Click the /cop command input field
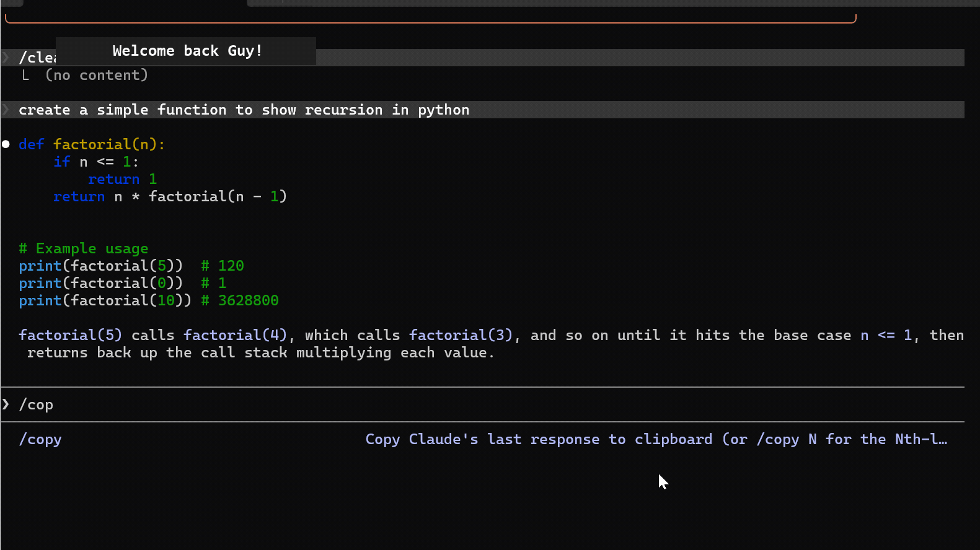The image size is (980, 550). click(x=483, y=404)
